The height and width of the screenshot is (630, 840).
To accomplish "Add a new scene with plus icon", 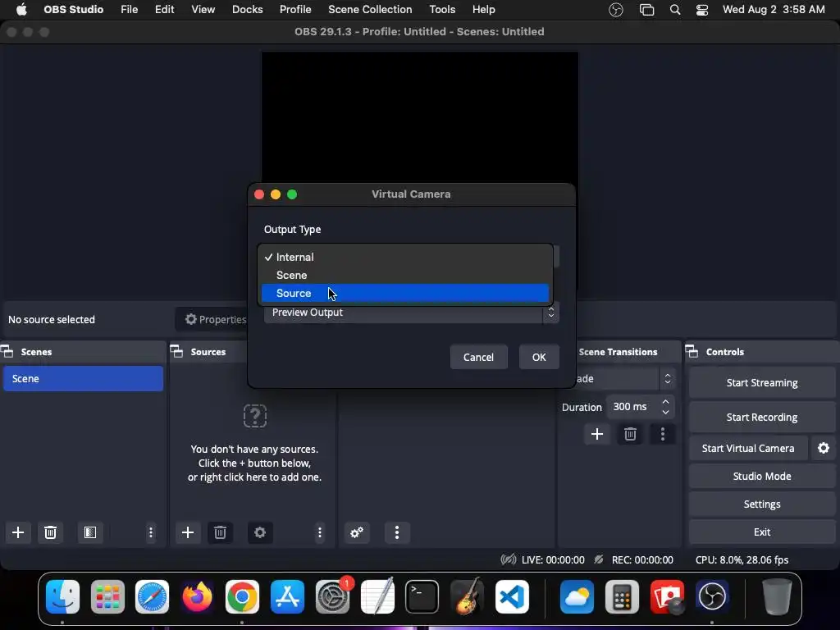I will [18, 532].
